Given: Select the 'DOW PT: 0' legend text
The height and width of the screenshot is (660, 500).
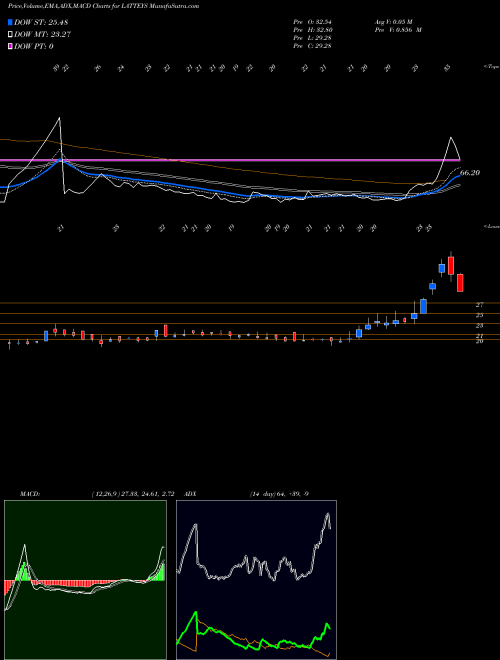Looking at the screenshot, I should [34, 47].
